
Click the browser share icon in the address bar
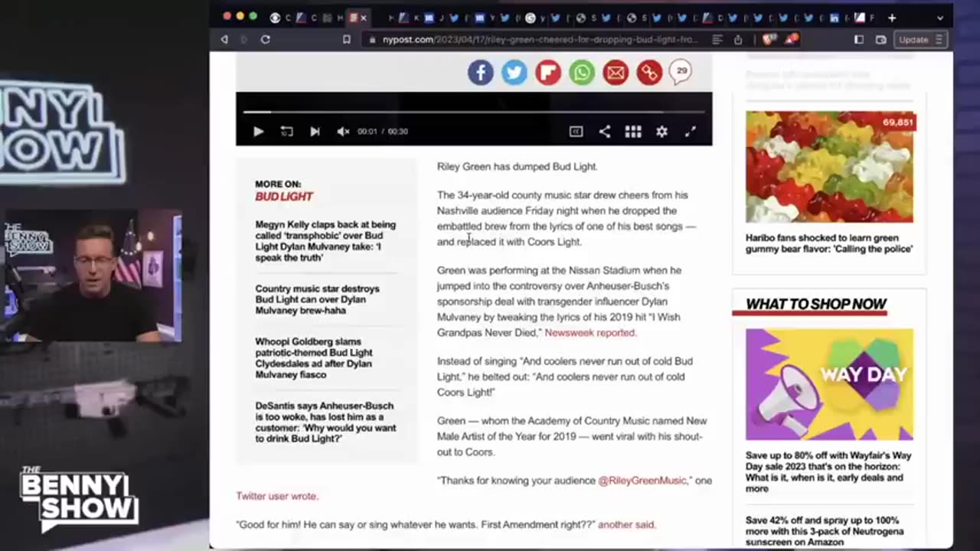click(x=738, y=39)
